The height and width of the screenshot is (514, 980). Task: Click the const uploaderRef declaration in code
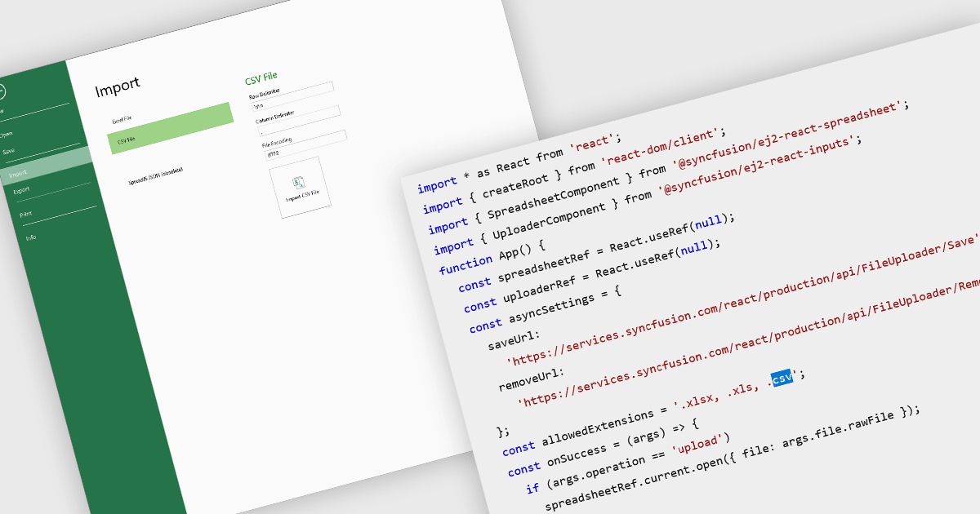[591, 275]
